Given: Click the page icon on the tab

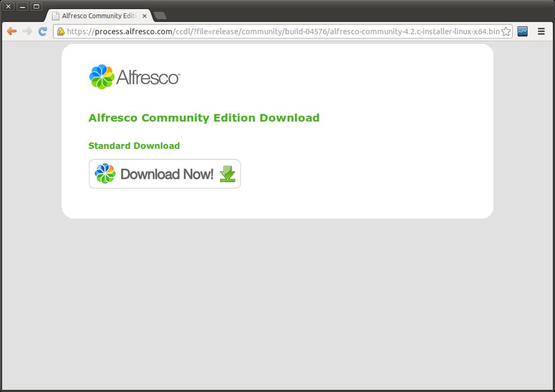Looking at the screenshot, I should (56, 16).
